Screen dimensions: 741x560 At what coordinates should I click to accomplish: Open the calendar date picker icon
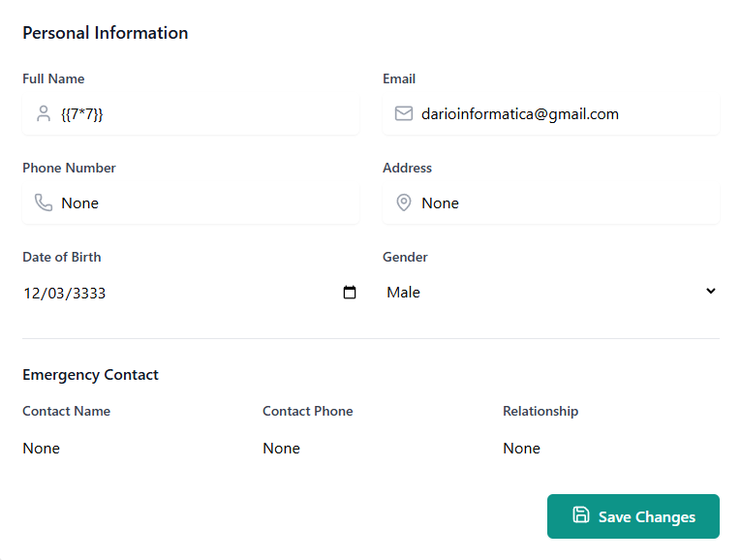click(350, 293)
